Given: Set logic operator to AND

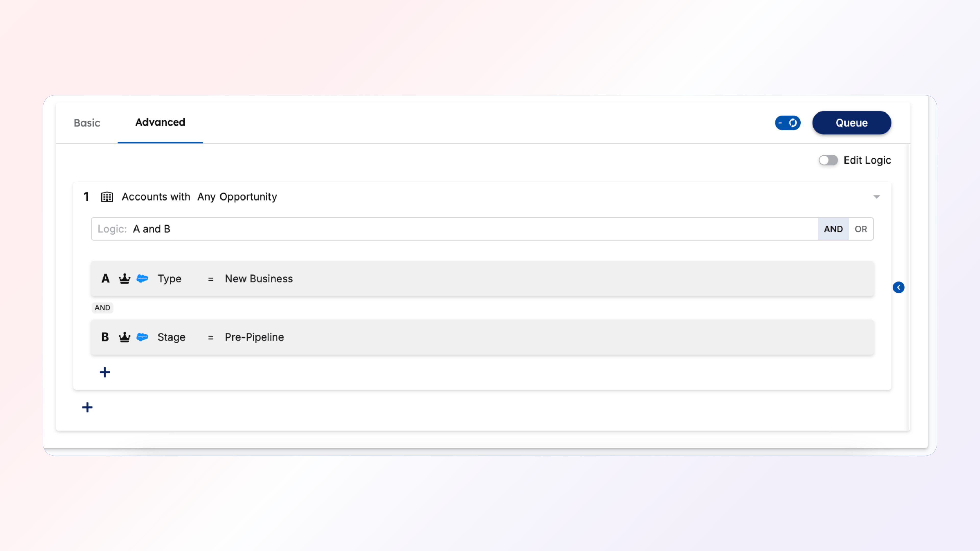Looking at the screenshot, I should point(833,229).
